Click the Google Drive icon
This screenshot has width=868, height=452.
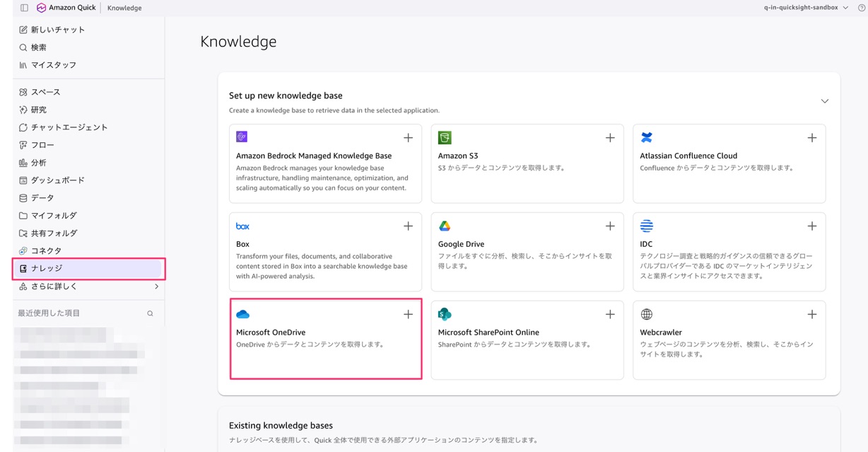point(445,226)
